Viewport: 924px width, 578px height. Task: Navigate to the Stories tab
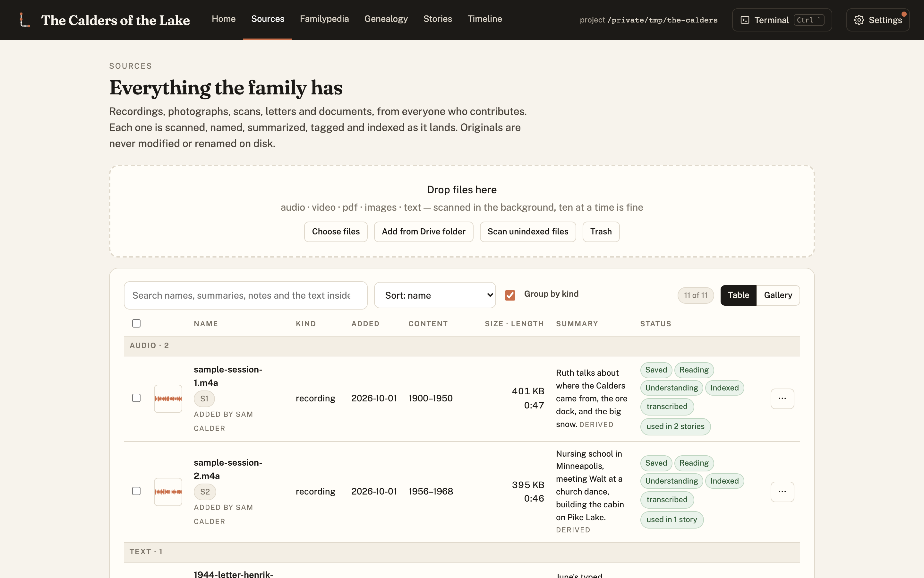[438, 19]
